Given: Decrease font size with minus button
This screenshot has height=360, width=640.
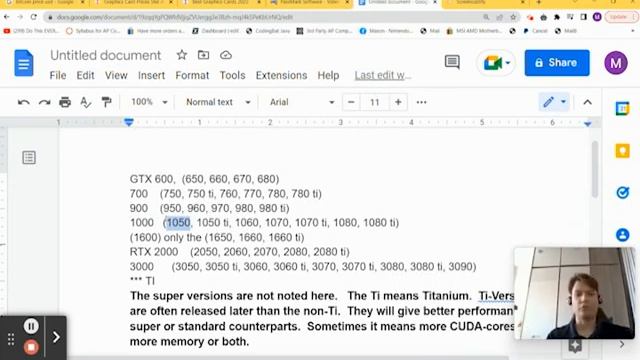Looking at the screenshot, I should pos(351,102).
